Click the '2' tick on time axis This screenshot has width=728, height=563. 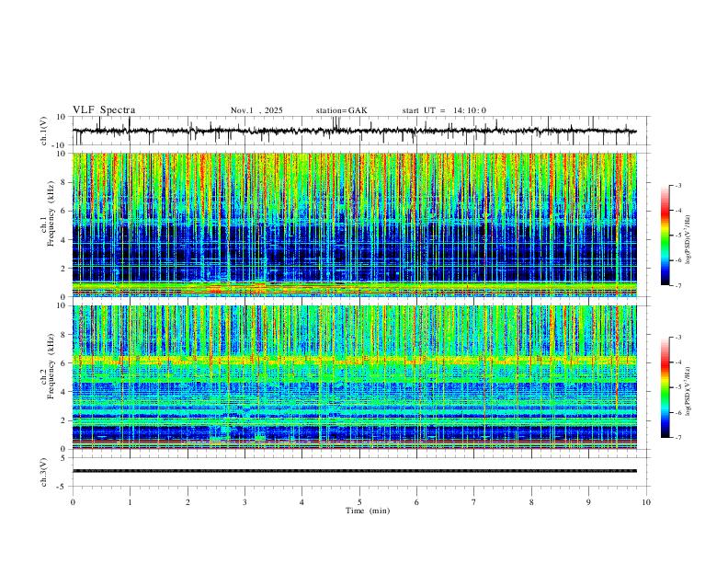188,502
